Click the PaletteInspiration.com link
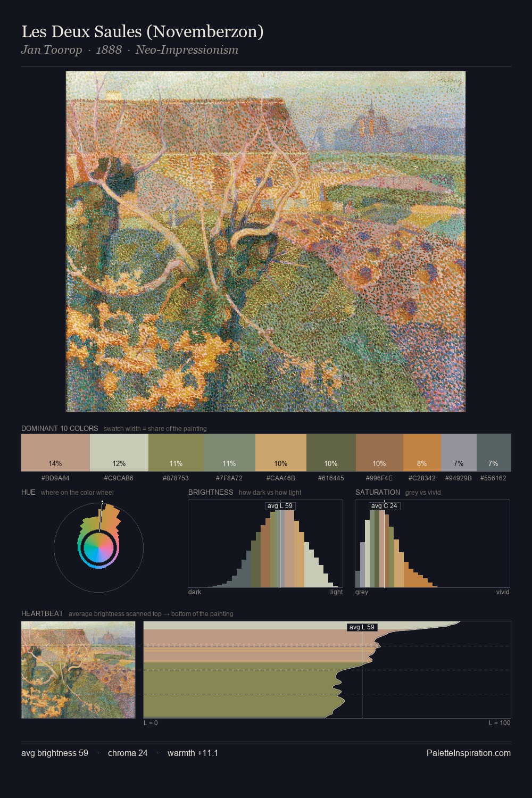Screen dimensions: 532x798 click(x=469, y=753)
